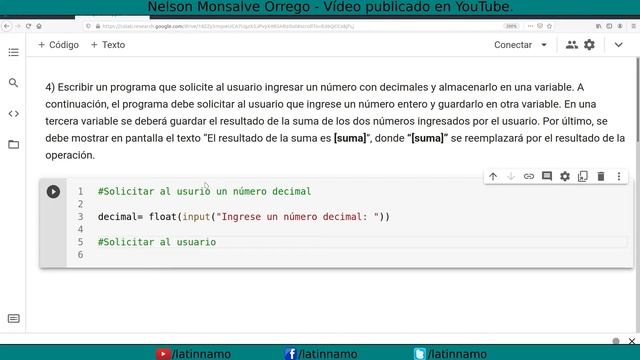The image size is (640, 360).
Task: Mirror cell in tab icon
Action: 583,176
